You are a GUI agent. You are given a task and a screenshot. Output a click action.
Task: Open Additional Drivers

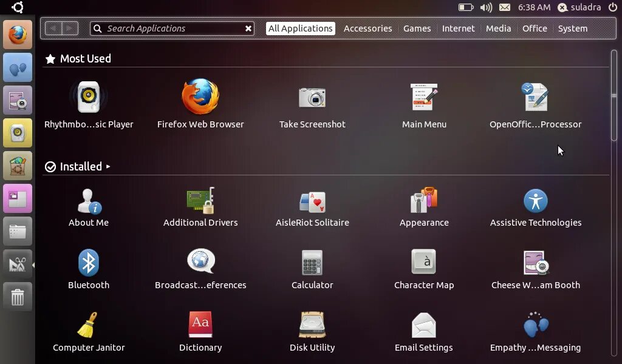(200, 207)
